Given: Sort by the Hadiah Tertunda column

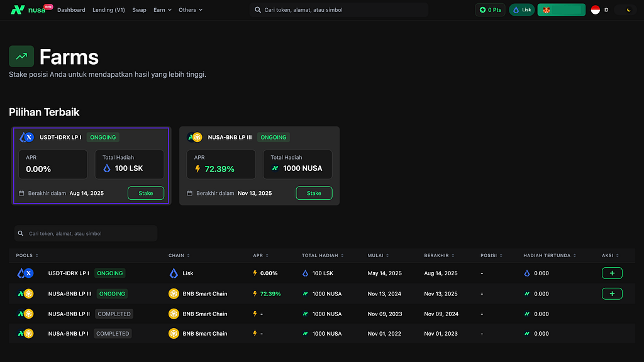Looking at the screenshot, I should pos(550,255).
